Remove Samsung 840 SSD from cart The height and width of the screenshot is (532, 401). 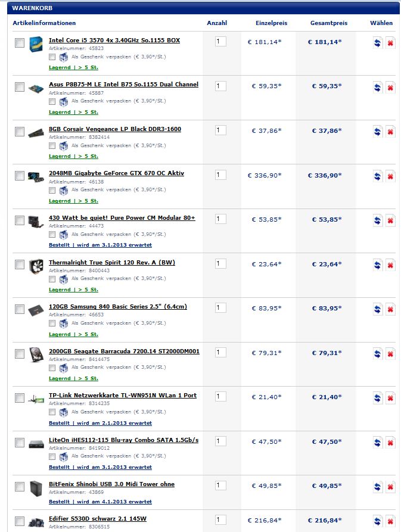pos(390,309)
